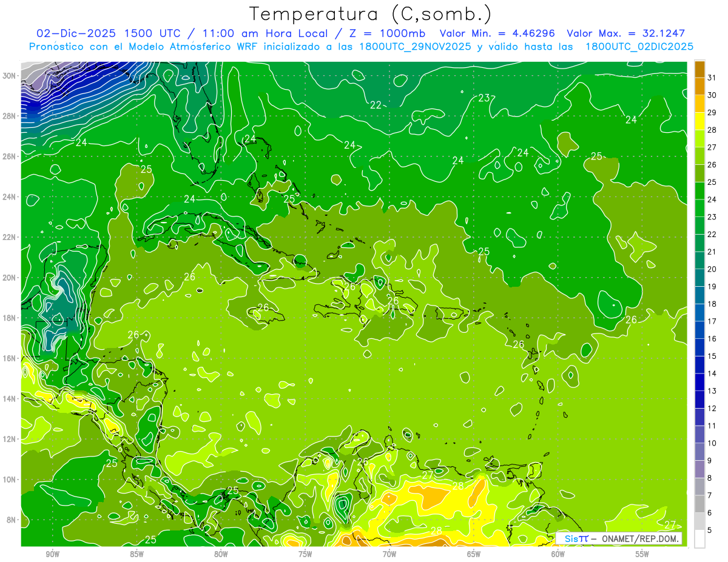
Task: Click the latitude axis label "30N"
Action: tap(10, 76)
